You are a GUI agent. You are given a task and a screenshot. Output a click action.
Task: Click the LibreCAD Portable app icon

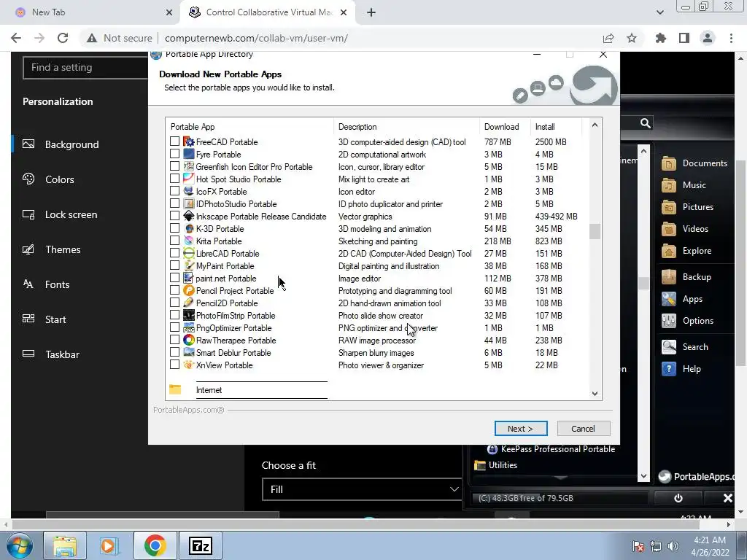189,253
